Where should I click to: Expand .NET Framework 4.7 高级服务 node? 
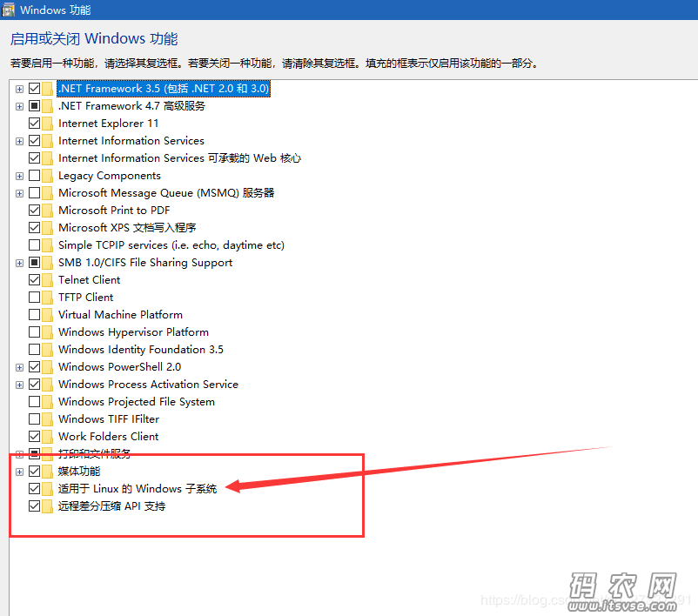19,106
